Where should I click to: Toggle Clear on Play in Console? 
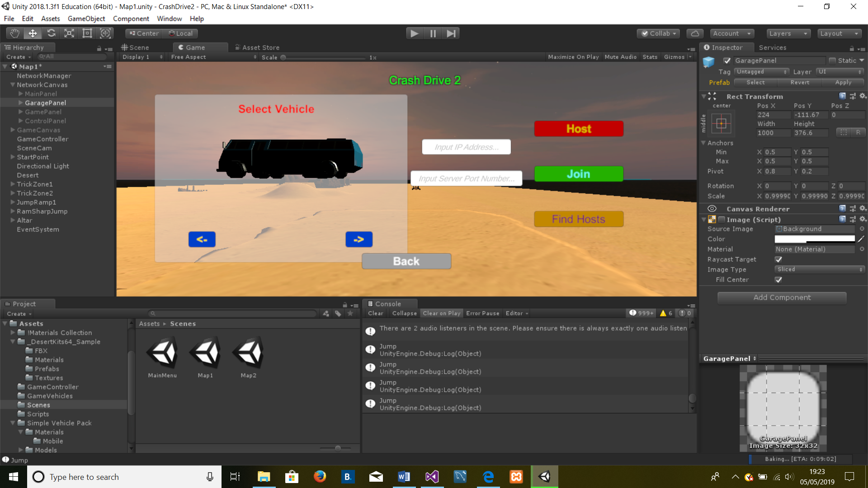coord(441,313)
